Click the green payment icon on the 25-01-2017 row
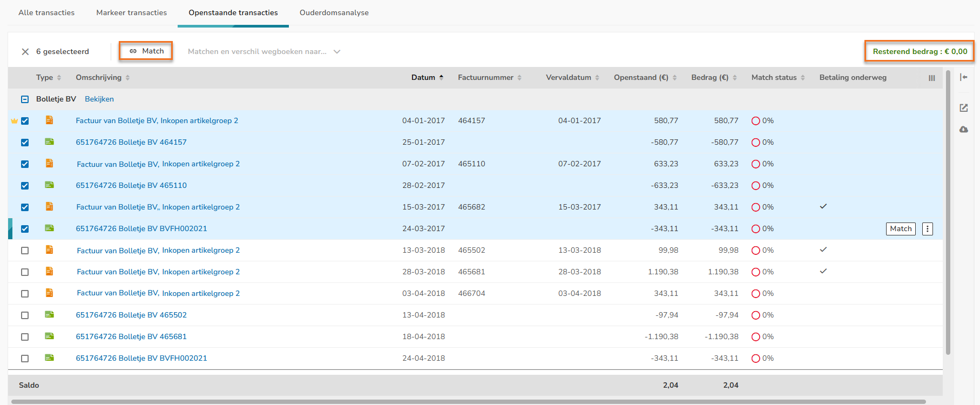Viewport: 980px width, 405px height. coord(49,141)
